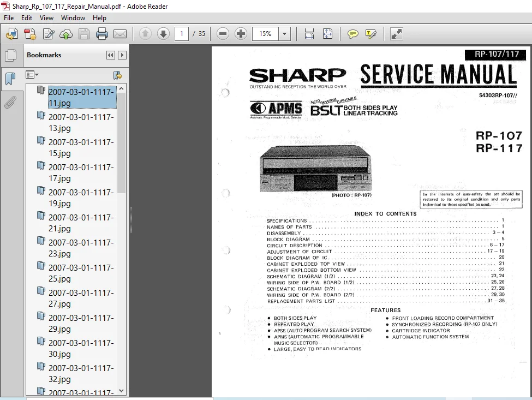Toggle Read Mode fullscreen icon
Screen dimensions: 532x400
pyautogui.click(x=396, y=34)
